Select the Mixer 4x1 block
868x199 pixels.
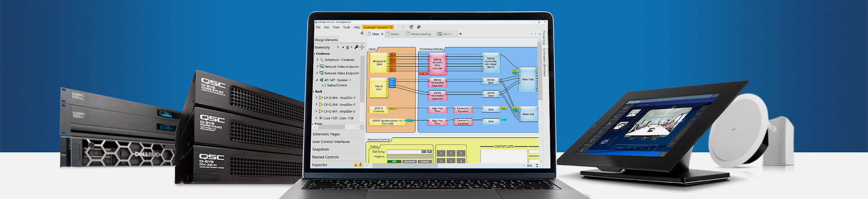pyautogui.click(x=528, y=114)
